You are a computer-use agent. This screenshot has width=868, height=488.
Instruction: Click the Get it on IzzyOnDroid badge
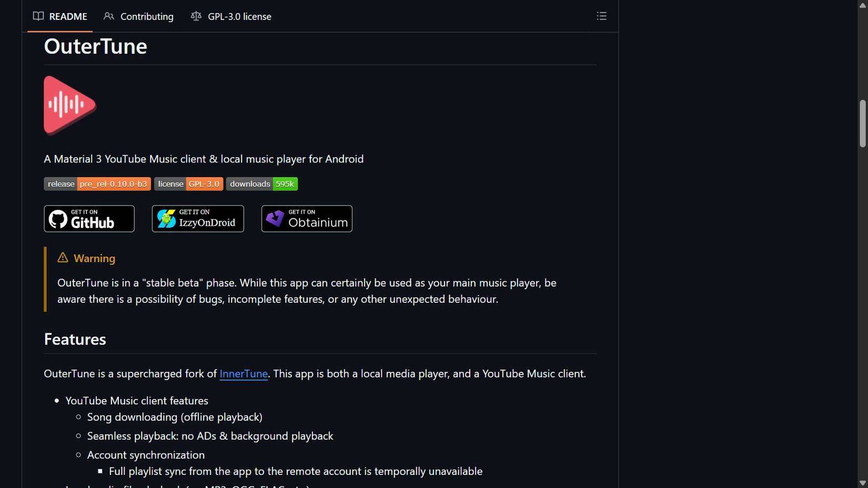point(198,219)
